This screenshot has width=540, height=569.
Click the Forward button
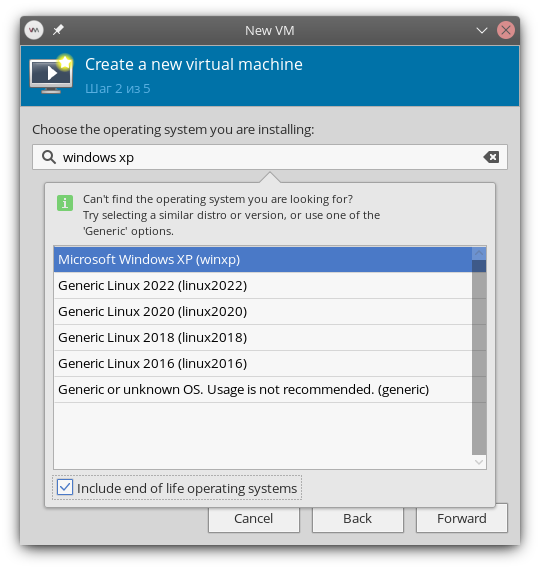click(x=462, y=519)
